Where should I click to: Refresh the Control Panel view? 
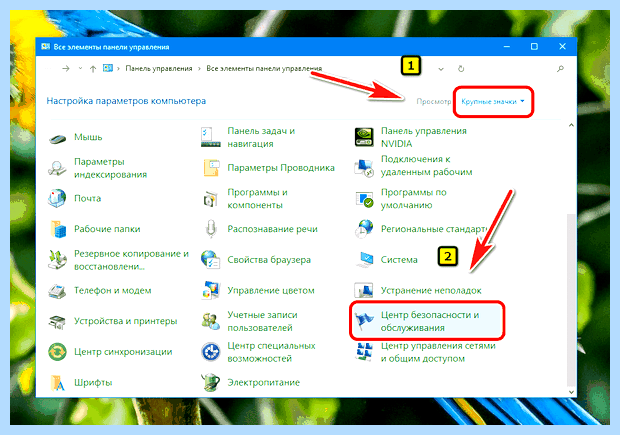(x=461, y=69)
